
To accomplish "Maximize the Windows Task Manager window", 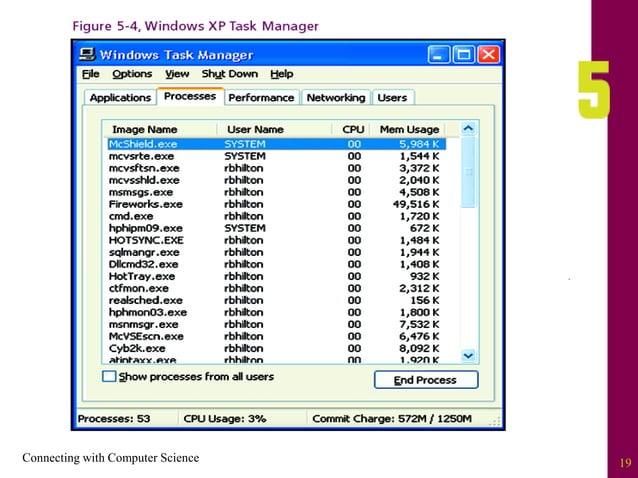I will [464, 54].
